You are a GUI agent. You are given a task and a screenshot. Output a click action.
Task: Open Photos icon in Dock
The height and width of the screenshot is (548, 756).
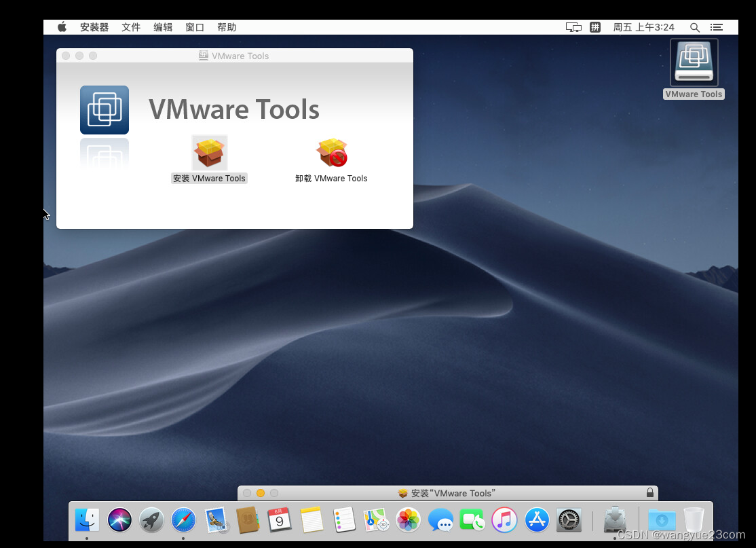pyautogui.click(x=409, y=521)
